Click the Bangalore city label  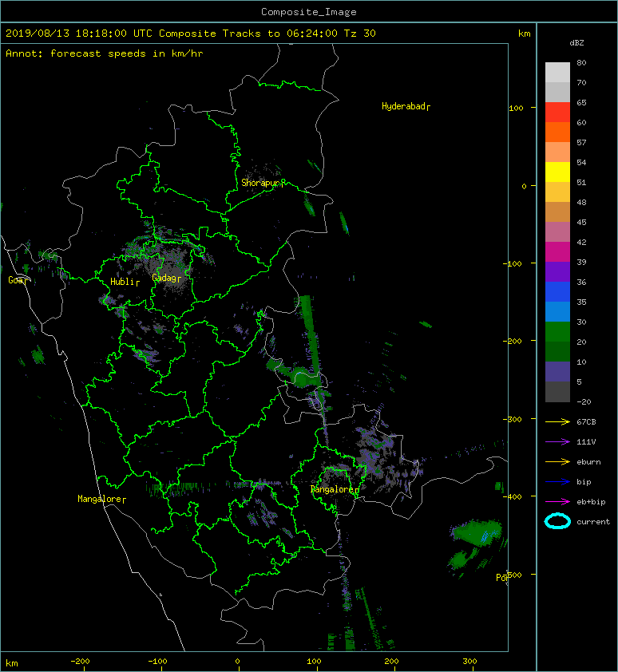[x=332, y=489]
